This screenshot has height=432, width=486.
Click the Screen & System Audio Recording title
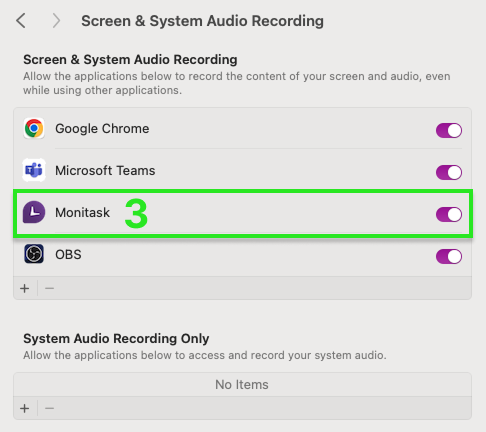click(202, 21)
